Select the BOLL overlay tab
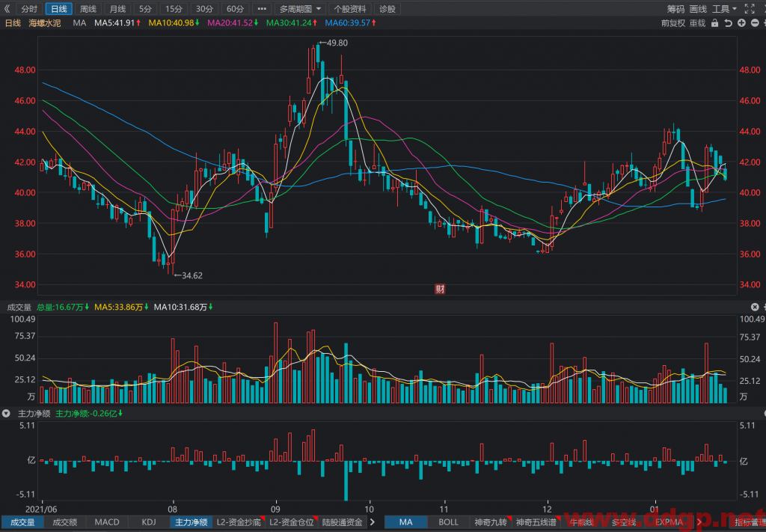766x532 pixels. coord(448,522)
